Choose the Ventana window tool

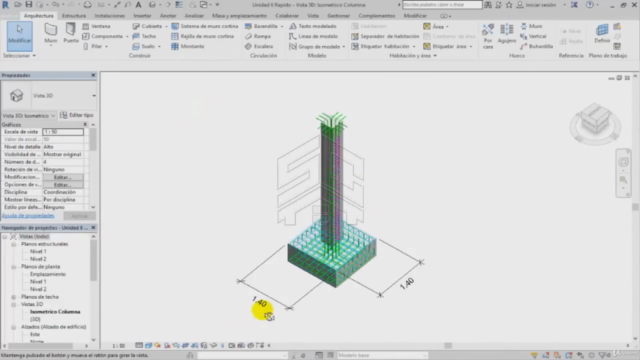click(x=96, y=26)
